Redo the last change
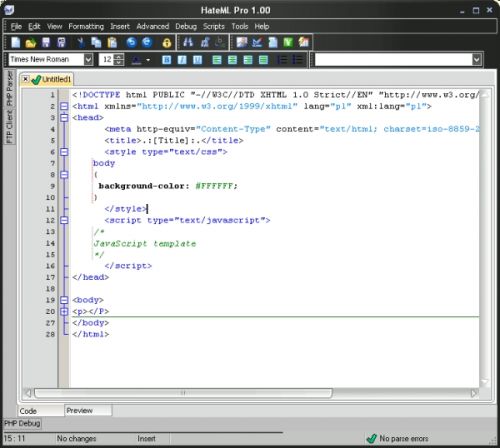 tap(147, 42)
